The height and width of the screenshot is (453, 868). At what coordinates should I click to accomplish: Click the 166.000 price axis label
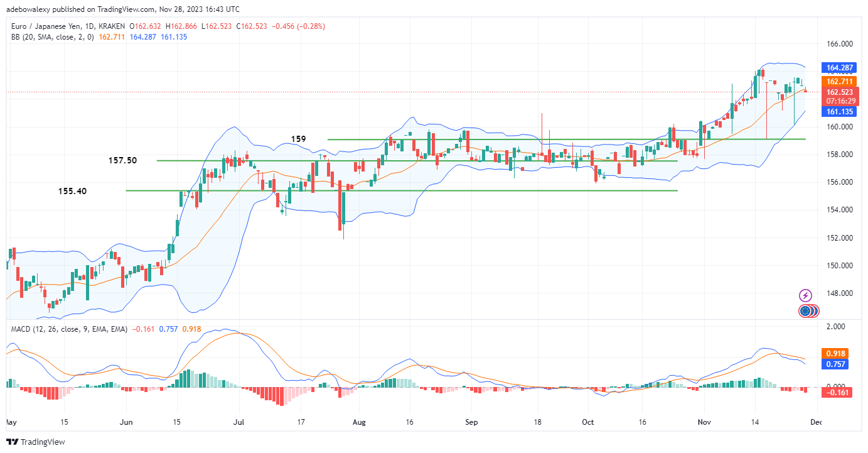pos(841,44)
